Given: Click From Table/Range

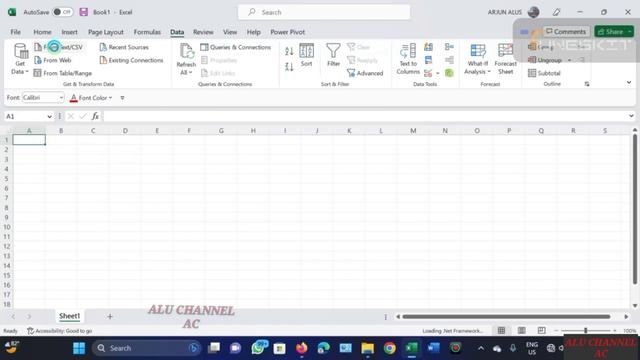Looking at the screenshot, I should (x=63, y=73).
